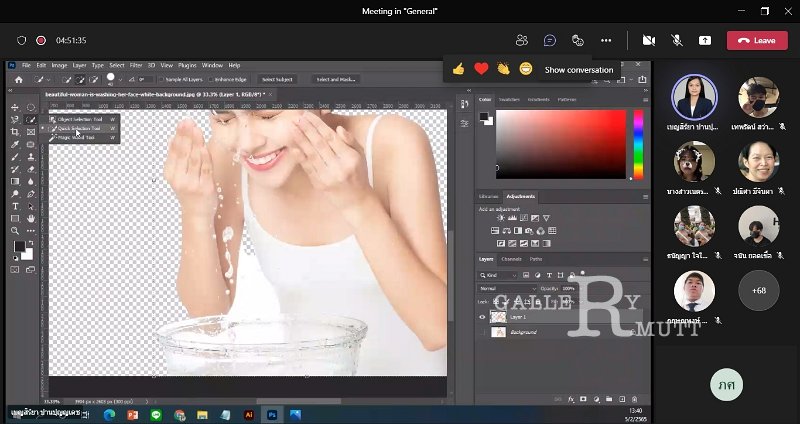
Task: Open the Color panel flyout menu
Action: (645, 100)
